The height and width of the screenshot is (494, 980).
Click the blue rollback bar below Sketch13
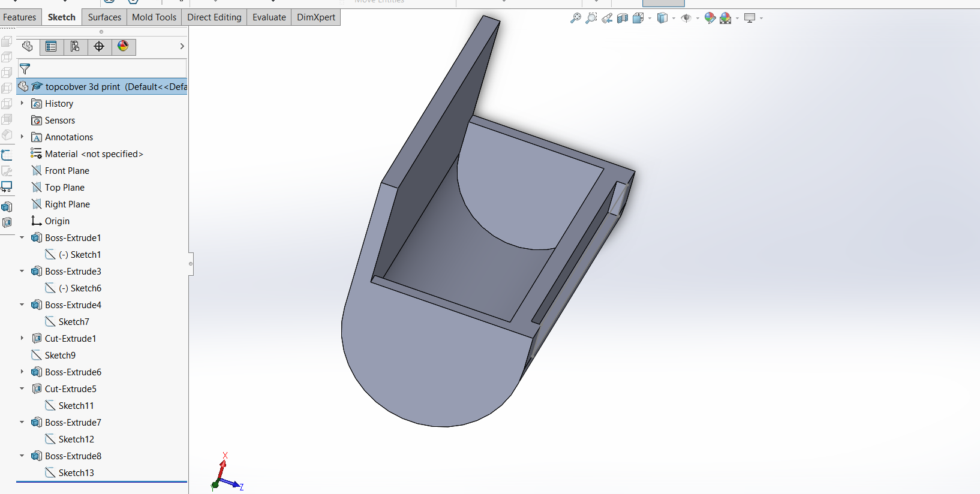(101, 481)
